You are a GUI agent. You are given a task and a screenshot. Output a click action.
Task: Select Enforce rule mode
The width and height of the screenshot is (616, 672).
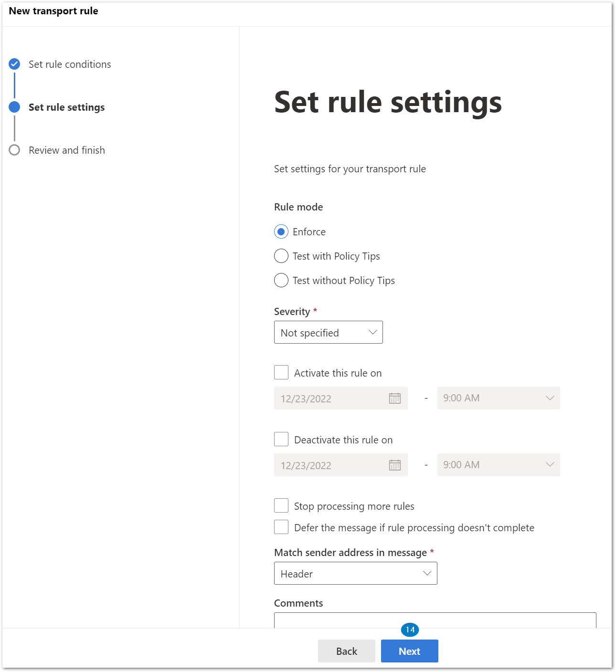(281, 232)
